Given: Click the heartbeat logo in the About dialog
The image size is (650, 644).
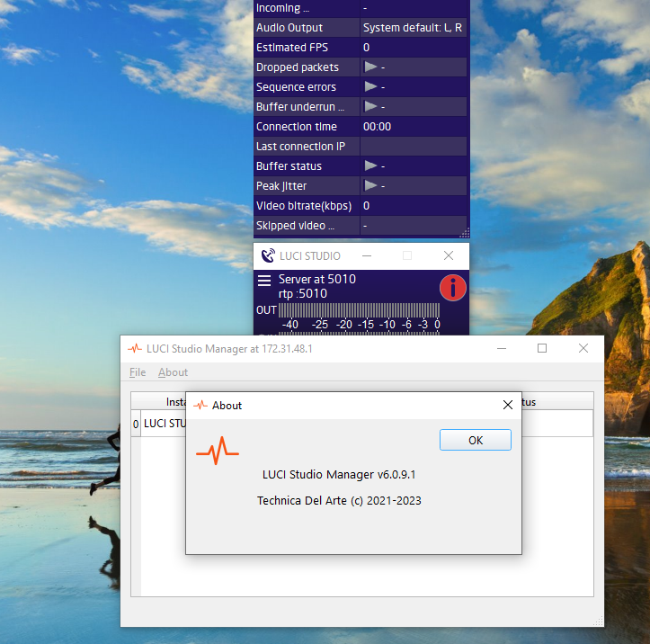Looking at the screenshot, I should click(218, 451).
